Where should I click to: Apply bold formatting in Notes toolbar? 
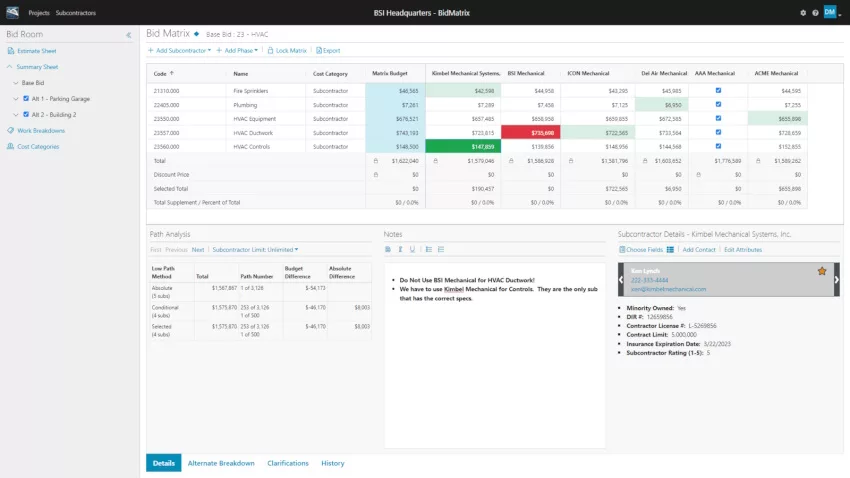point(388,249)
